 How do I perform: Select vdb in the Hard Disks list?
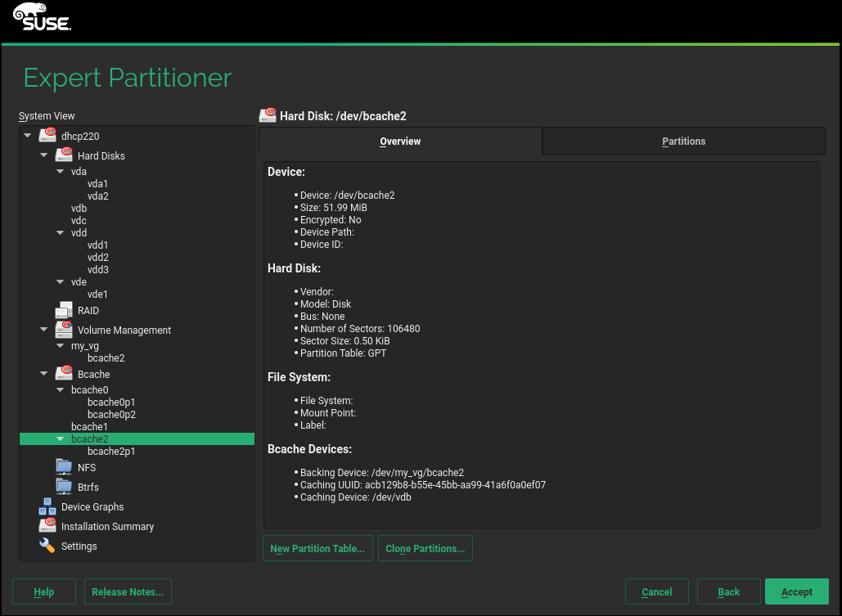point(79,209)
